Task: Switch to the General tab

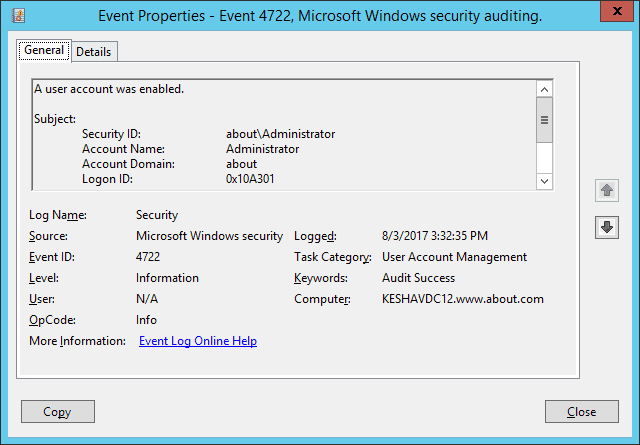Action: point(43,50)
